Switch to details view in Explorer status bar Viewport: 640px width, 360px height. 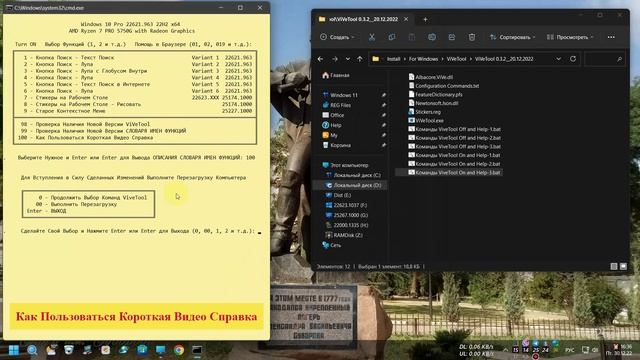click(x=614, y=267)
